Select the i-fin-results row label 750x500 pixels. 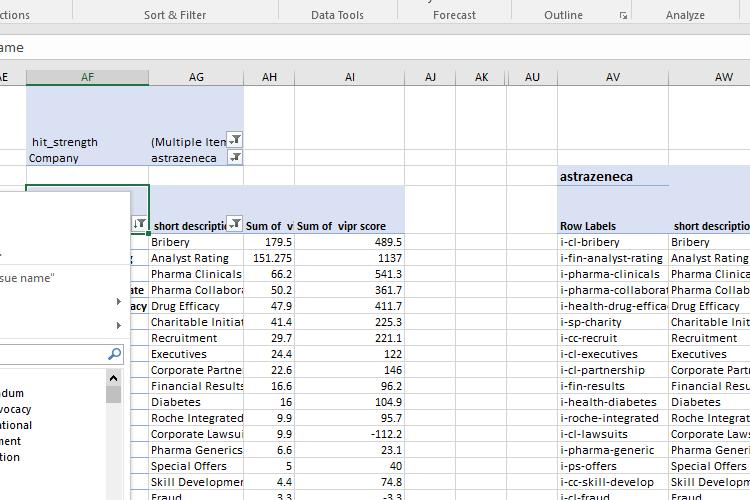pos(613,386)
